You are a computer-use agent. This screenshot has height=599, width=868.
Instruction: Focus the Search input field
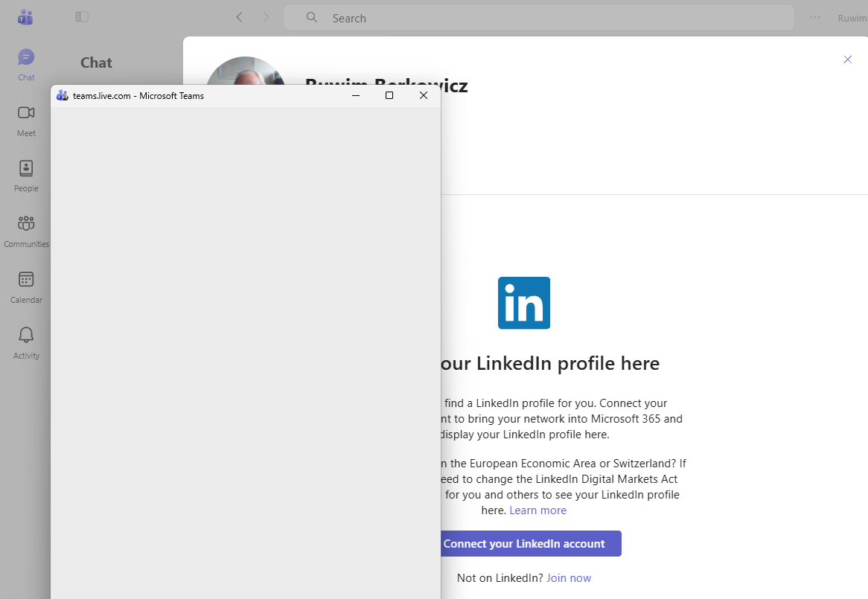point(539,18)
